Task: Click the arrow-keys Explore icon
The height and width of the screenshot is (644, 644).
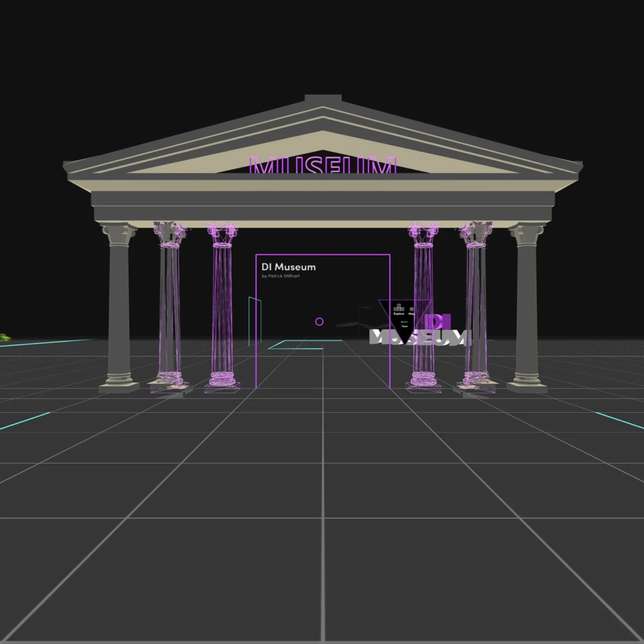Action: 398,308
